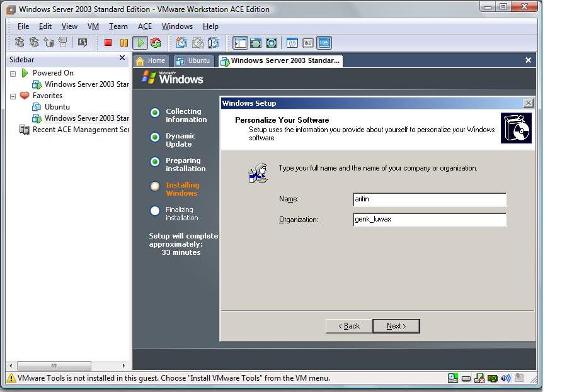The image size is (567, 392).
Task: Click the orange Suspend button
Action: (x=123, y=43)
